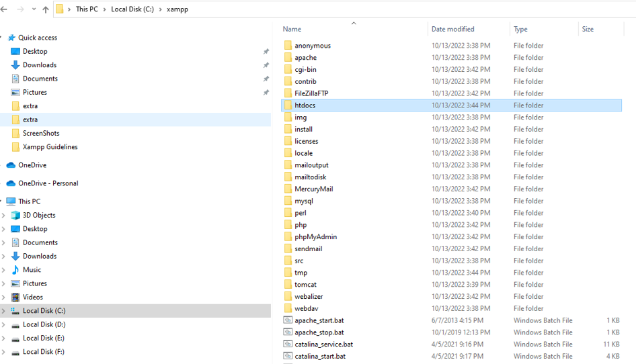Screen dimensions: 636x364
Task: Select the sendmail folder
Action: pos(309,249)
